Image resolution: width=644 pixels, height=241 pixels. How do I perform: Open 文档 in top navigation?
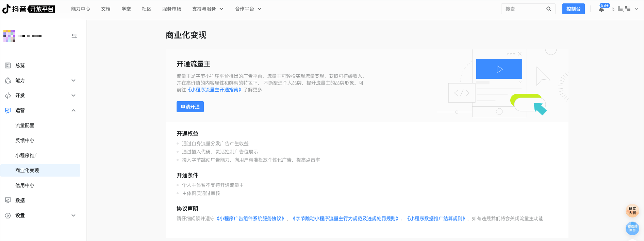[x=106, y=9]
